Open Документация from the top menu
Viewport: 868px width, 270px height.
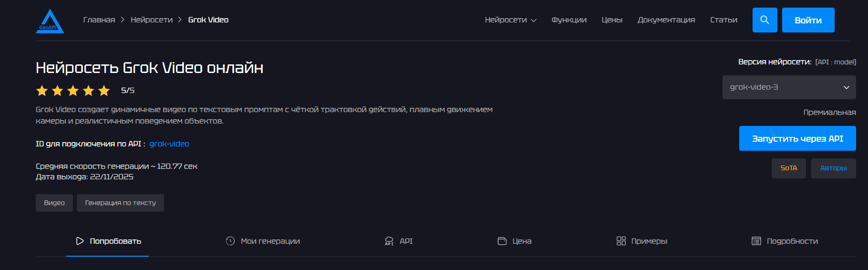coord(666,20)
